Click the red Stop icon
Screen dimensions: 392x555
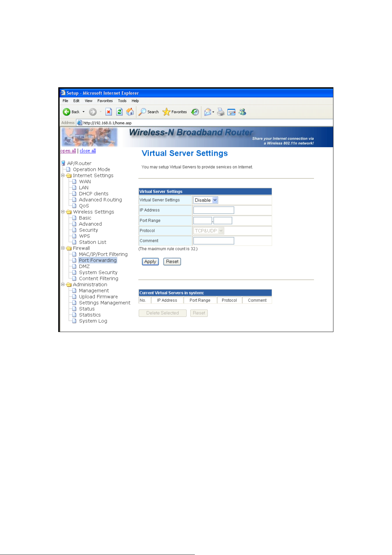(109, 112)
